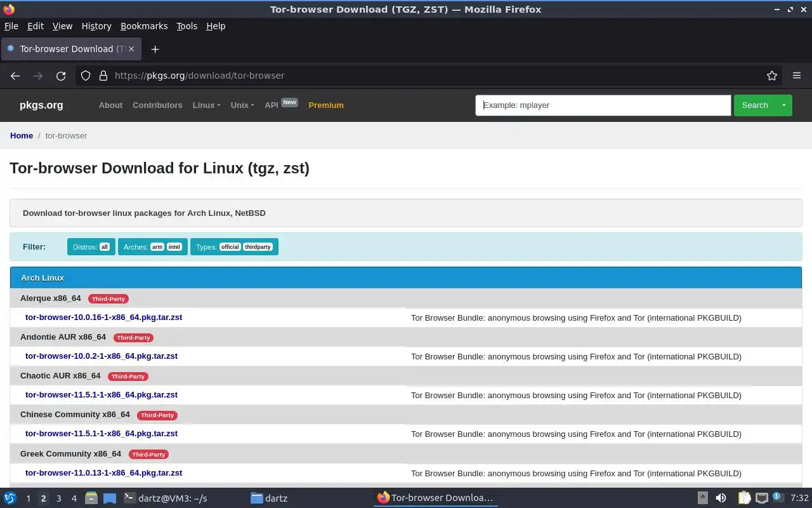The height and width of the screenshot is (508, 812).
Task: Click the Greek Community x86_64 row
Action: click(x=406, y=454)
